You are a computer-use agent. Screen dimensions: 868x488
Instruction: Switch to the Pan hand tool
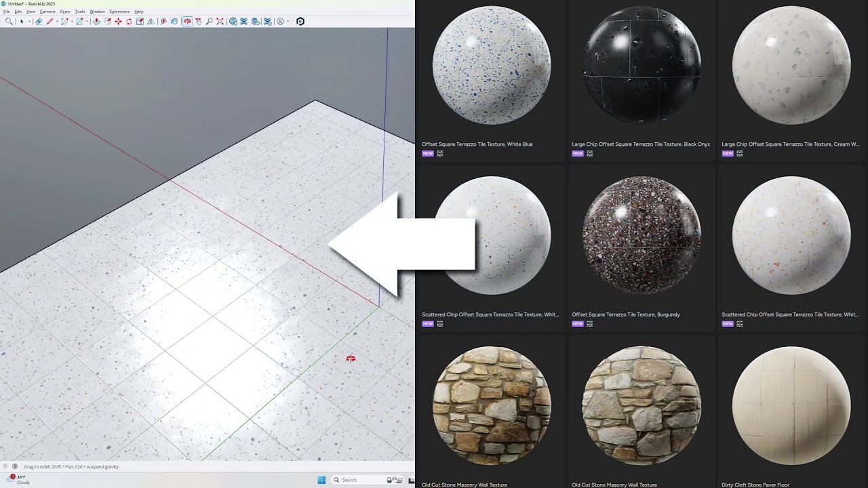pos(199,22)
